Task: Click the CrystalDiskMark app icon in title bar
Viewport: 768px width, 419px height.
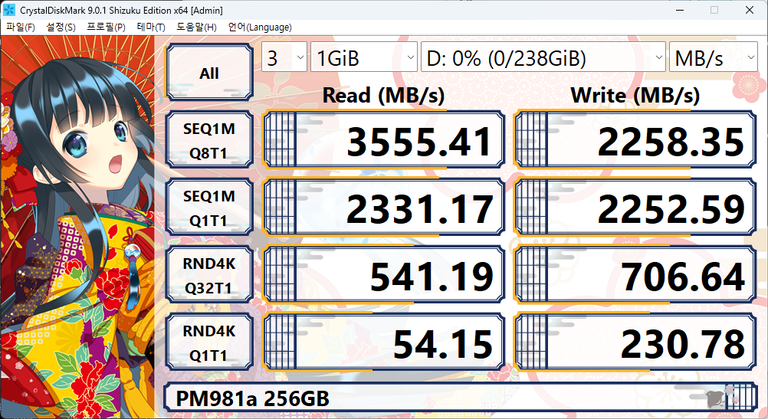Action: point(8,10)
